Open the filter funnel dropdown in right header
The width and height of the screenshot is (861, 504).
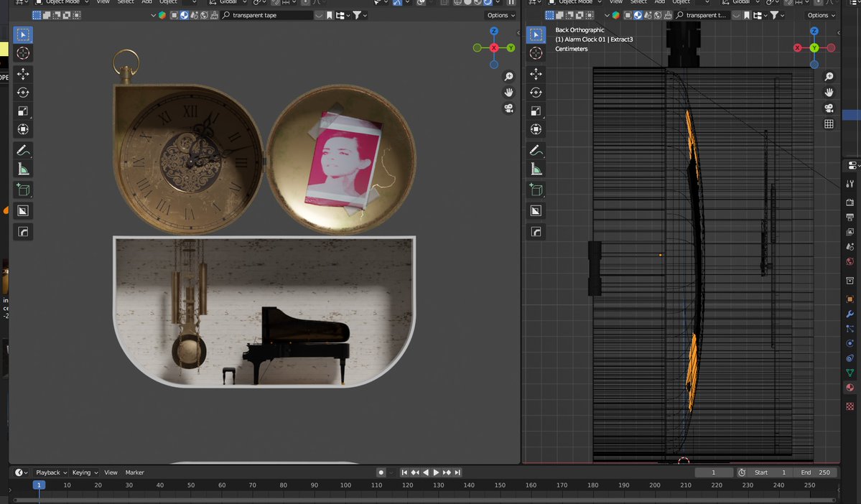pyautogui.click(x=777, y=15)
